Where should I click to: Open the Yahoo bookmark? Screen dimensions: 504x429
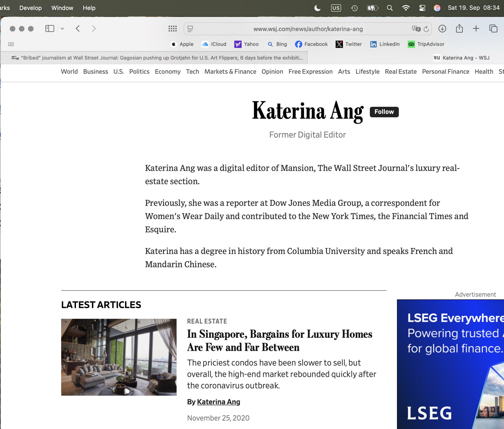point(246,44)
